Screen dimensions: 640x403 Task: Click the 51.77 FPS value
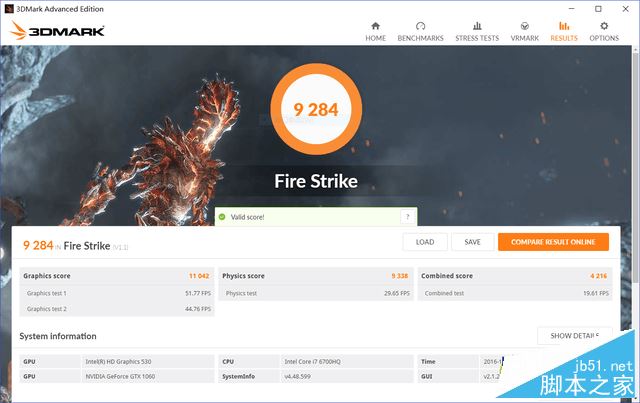tap(198, 293)
